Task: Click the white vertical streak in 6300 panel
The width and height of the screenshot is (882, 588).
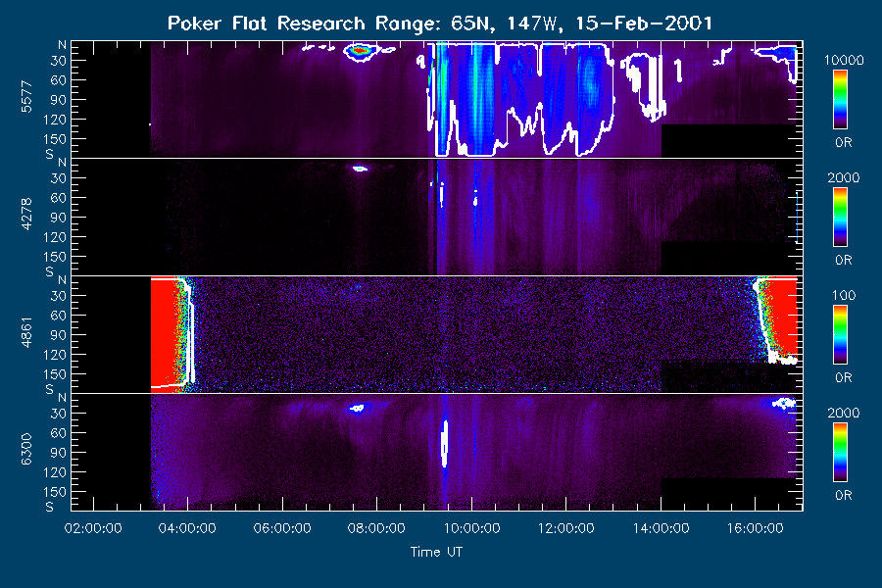Action: [444, 444]
